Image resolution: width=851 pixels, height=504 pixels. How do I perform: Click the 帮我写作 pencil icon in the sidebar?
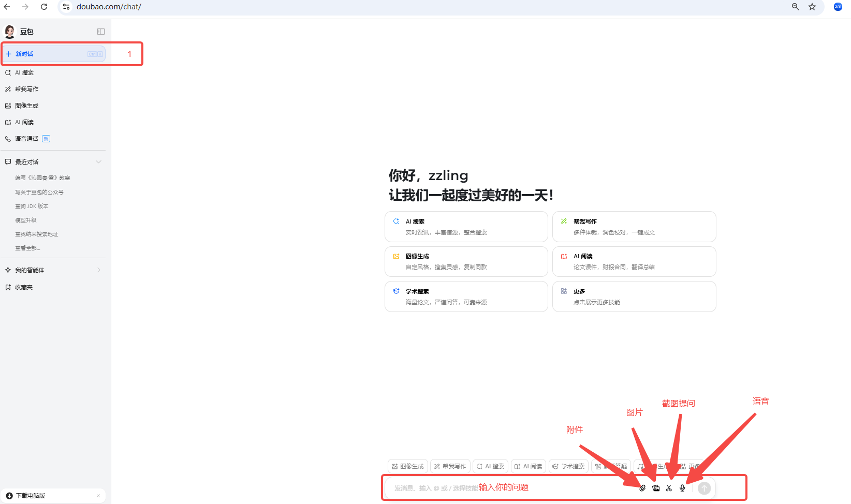[x=8, y=89]
